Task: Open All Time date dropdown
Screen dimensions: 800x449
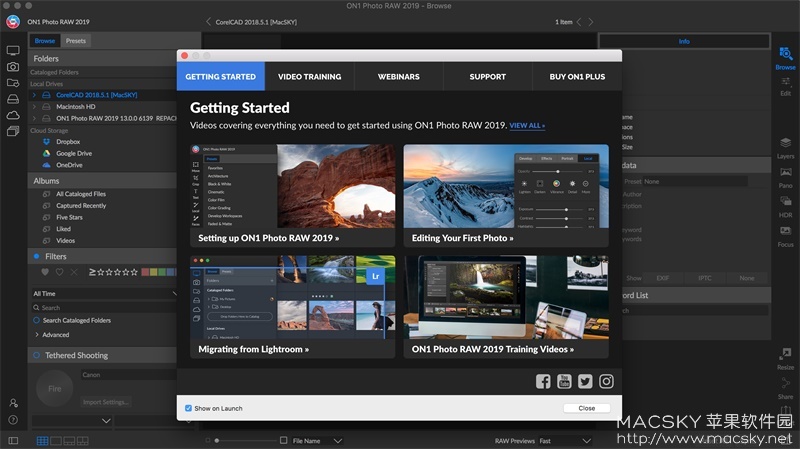Action: (x=105, y=293)
